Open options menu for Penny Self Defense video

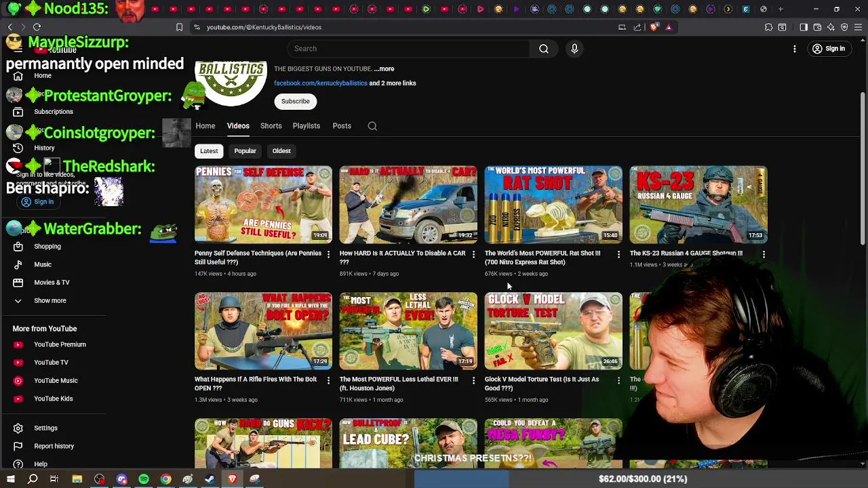pos(328,254)
